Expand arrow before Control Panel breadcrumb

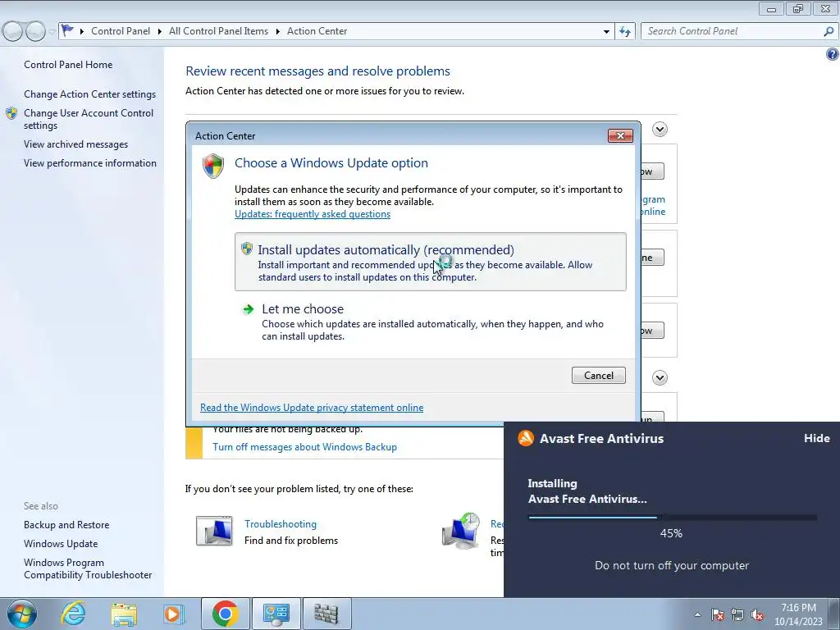(x=81, y=31)
